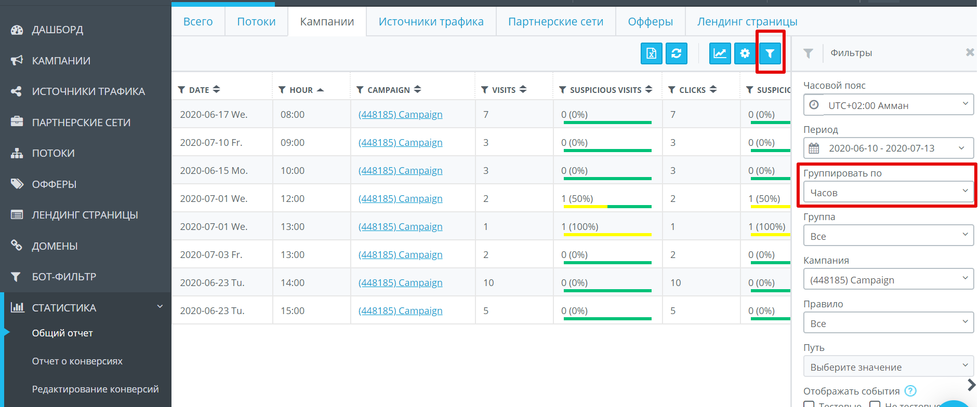Sort by HOUR ascending arrow
Screen dimensions: 980x407
320,90
